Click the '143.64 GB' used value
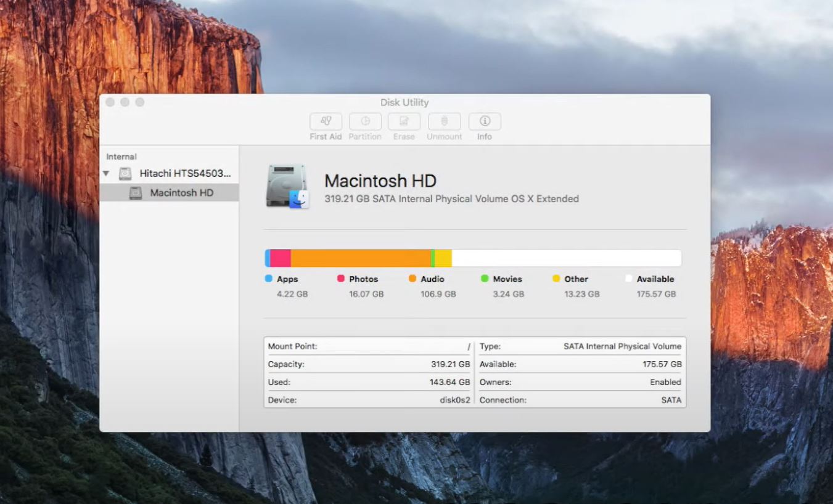This screenshot has width=833, height=504. [450, 382]
